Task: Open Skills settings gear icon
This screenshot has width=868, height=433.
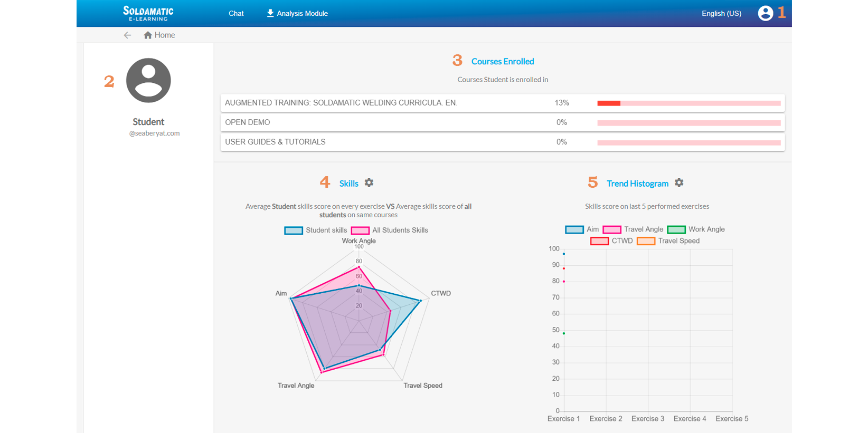Action: pyautogui.click(x=369, y=182)
